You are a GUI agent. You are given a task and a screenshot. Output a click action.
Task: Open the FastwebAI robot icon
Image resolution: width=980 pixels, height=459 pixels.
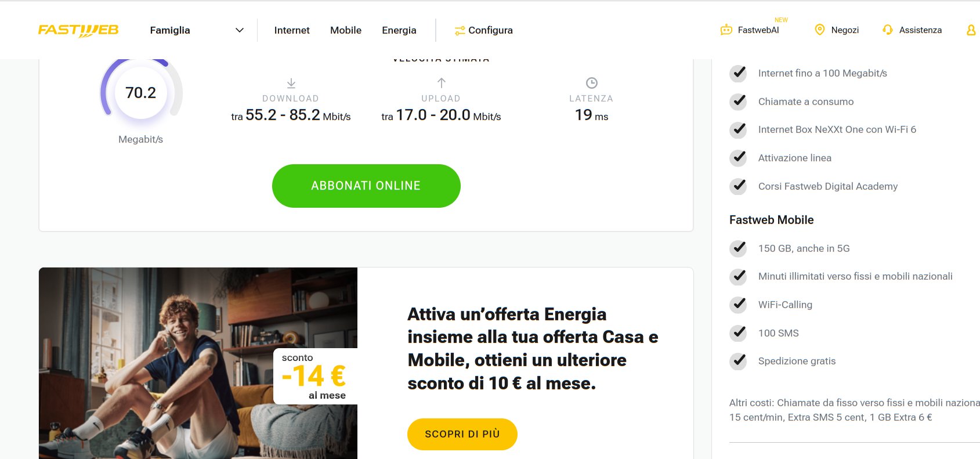tap(726, 30)
